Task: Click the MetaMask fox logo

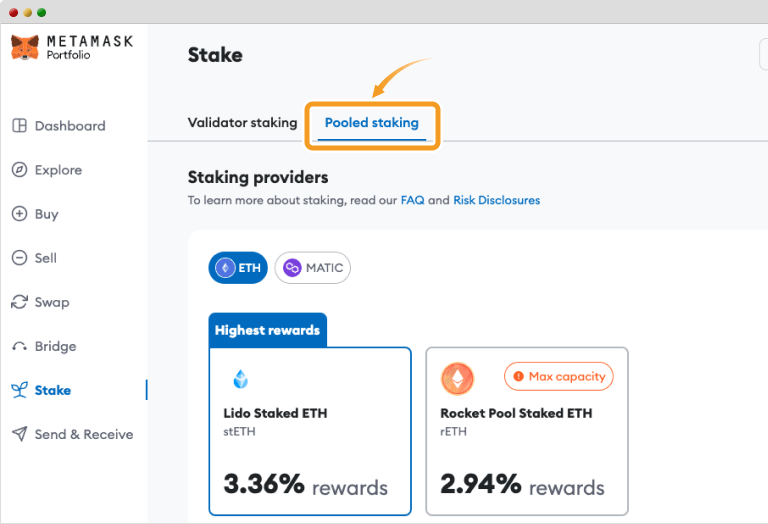Action: 25,47
